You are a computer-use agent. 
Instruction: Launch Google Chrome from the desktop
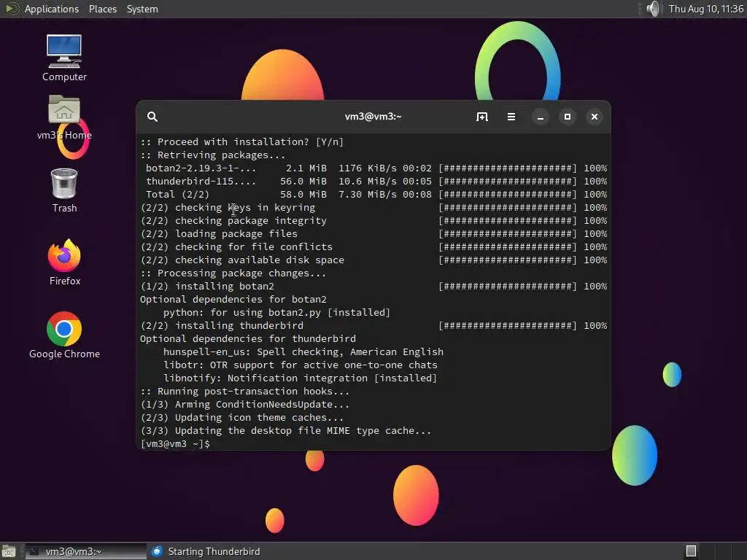pyautogui.click(x=64, y=335)
